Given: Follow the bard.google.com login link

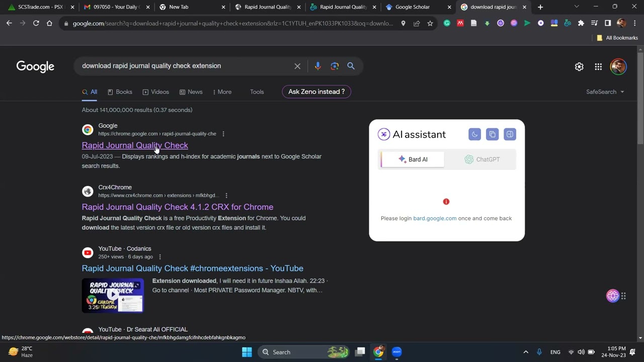Looking at the screenshot, I should coord(435,218).
